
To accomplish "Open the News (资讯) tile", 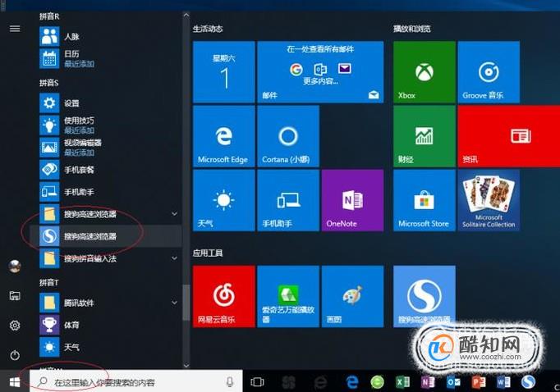I will click(x=509, y=136).
